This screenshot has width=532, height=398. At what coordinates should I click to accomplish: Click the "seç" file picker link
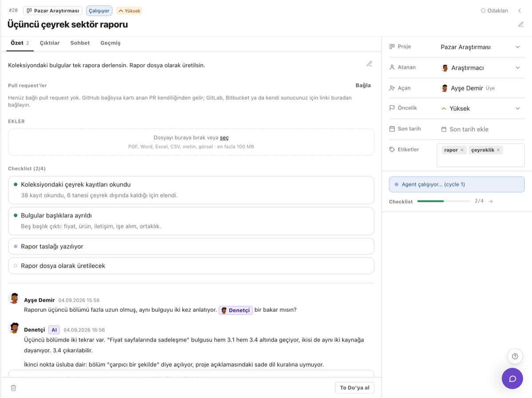[224, 138]
